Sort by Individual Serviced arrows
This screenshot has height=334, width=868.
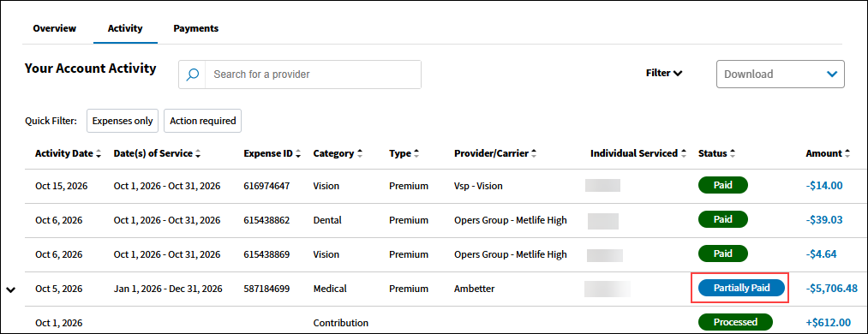tap(684, 154)
